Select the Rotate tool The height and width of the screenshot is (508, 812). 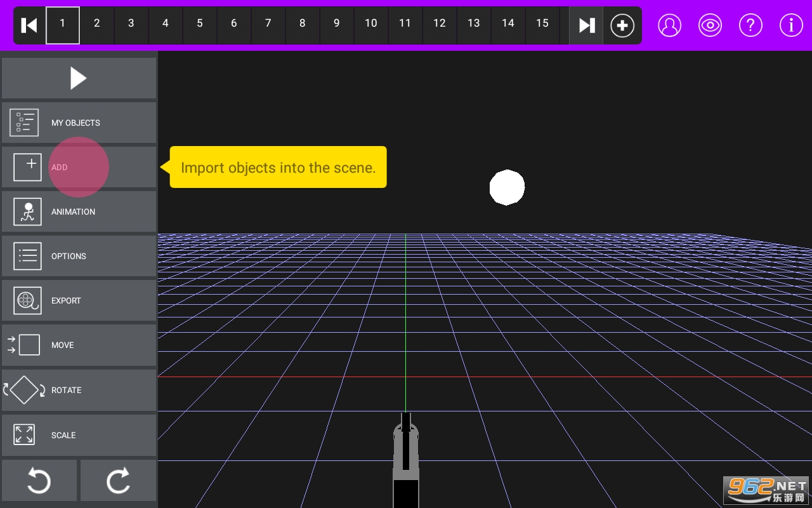coord(79,390)
